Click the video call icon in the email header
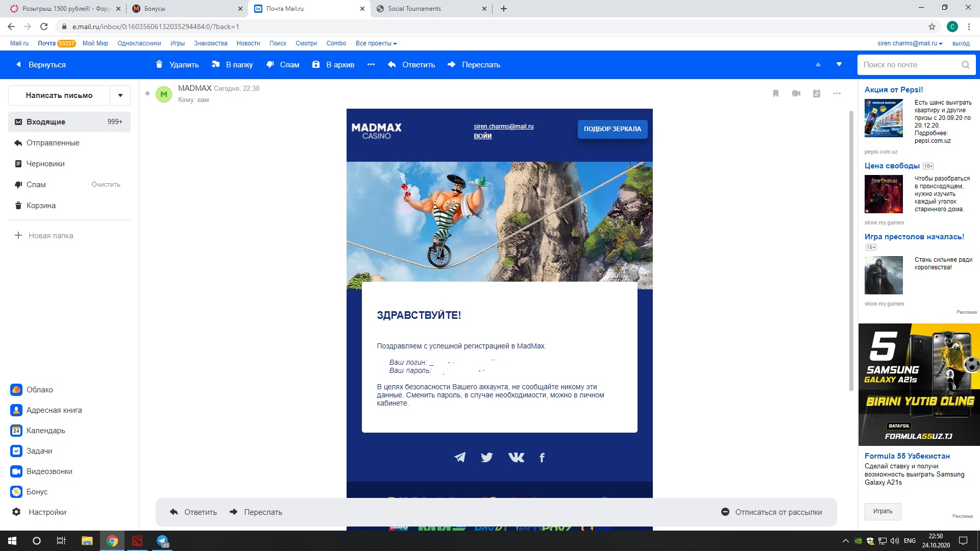Viewport: 980px width, 551px height. tap(796, 93)
